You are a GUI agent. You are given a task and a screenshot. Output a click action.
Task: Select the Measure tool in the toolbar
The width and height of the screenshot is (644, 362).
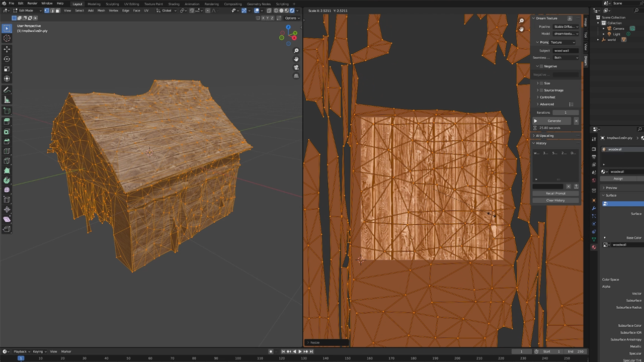coord(7,99)
